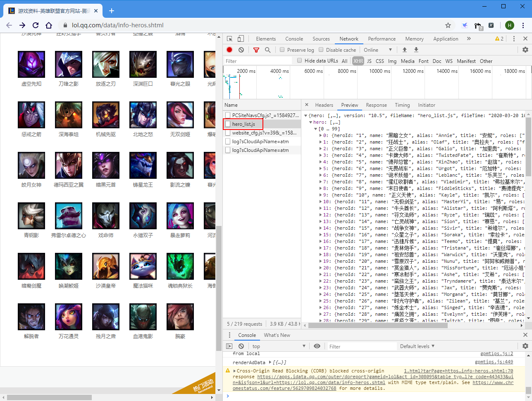Image resolution: width=532 pixels, height=401 pixels.
Task: Enable Disable cache checkbox
Action: coord(321,50)
